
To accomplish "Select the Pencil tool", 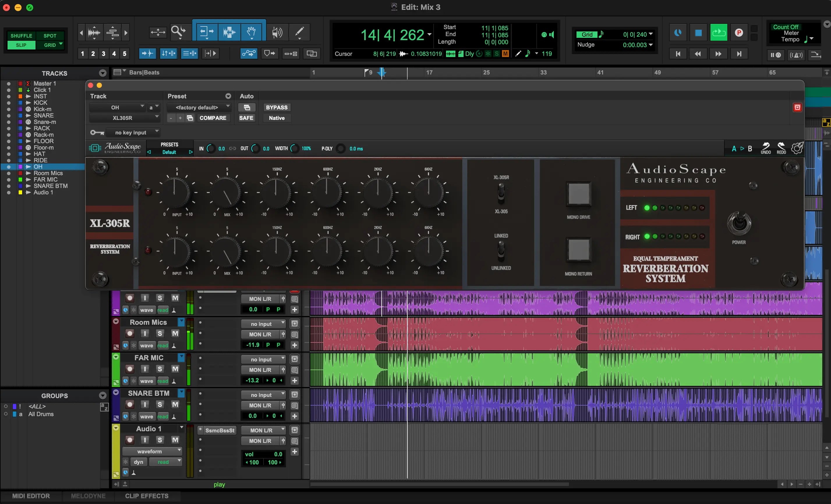I will click(x=299, y=32).
